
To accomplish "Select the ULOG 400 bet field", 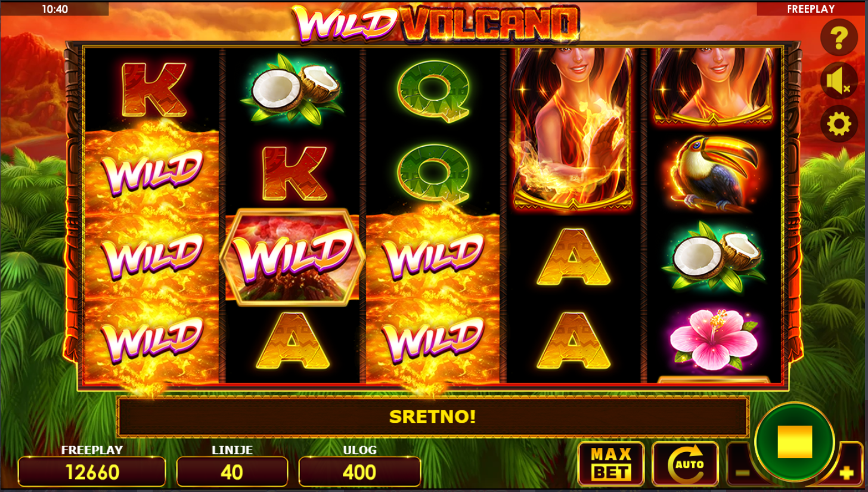I will pyautogui.click(x=359, y=472).
